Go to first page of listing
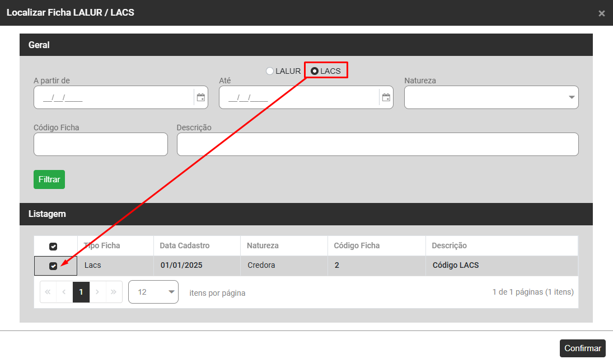The width and height of the screenshot is (613, 364). pyautogui.click(x=48, y=292)
